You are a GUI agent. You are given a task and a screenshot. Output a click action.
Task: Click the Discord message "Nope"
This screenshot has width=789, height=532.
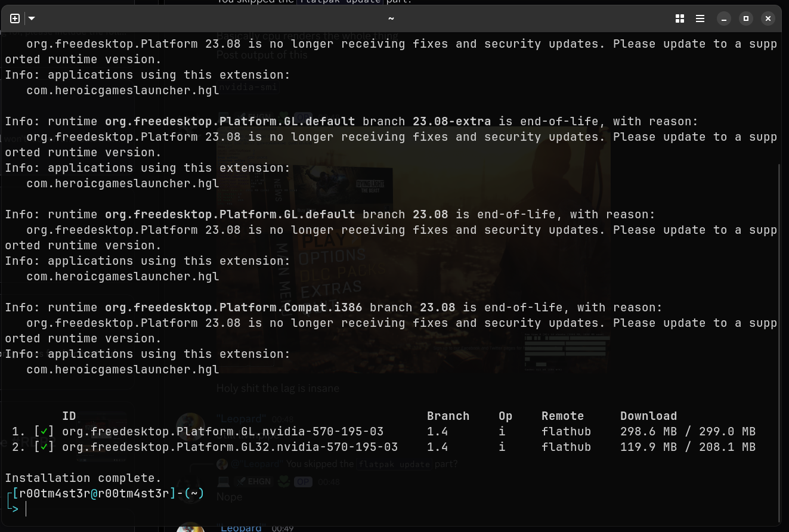point(230,497)
